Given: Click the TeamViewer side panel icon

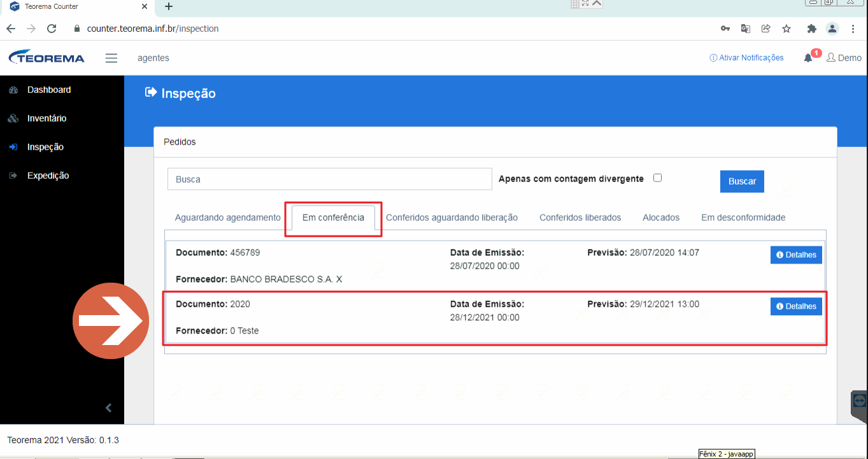Looking at the screenshot, I should point(860,400).
